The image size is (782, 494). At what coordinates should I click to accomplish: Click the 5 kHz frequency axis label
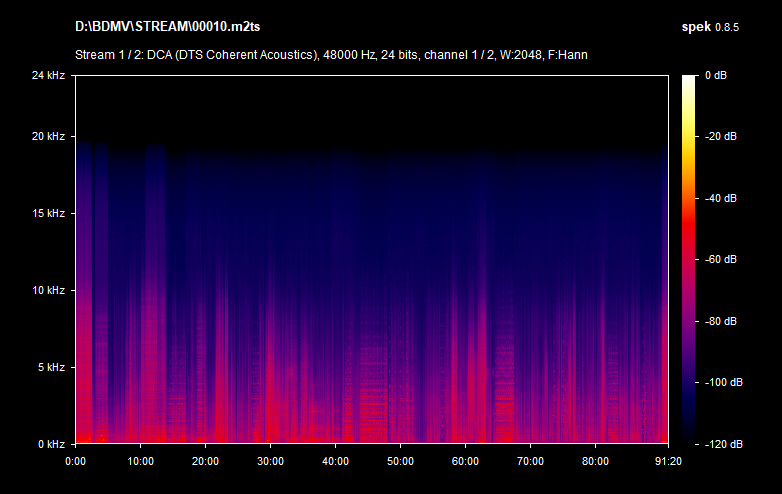pos(50,367)
